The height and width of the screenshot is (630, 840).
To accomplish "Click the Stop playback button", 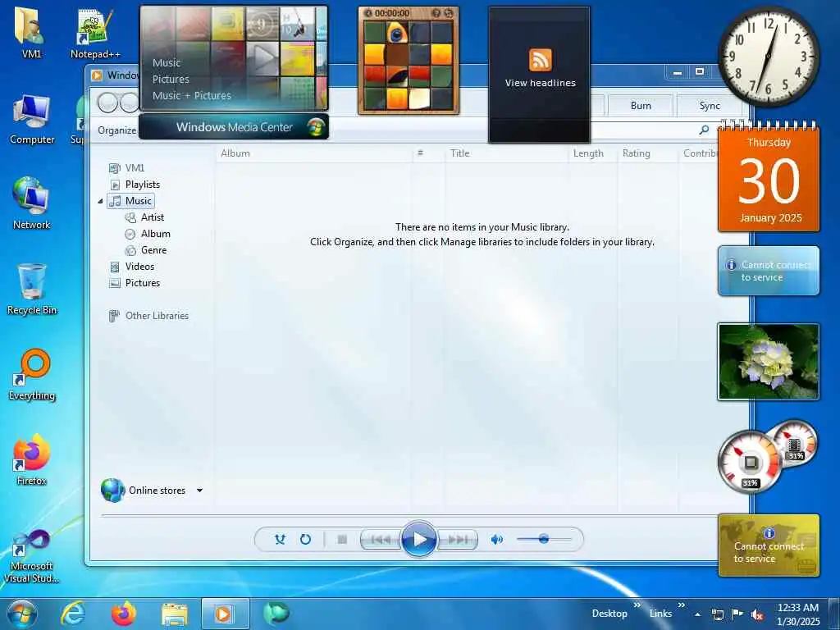I will (x=342, y=540).
